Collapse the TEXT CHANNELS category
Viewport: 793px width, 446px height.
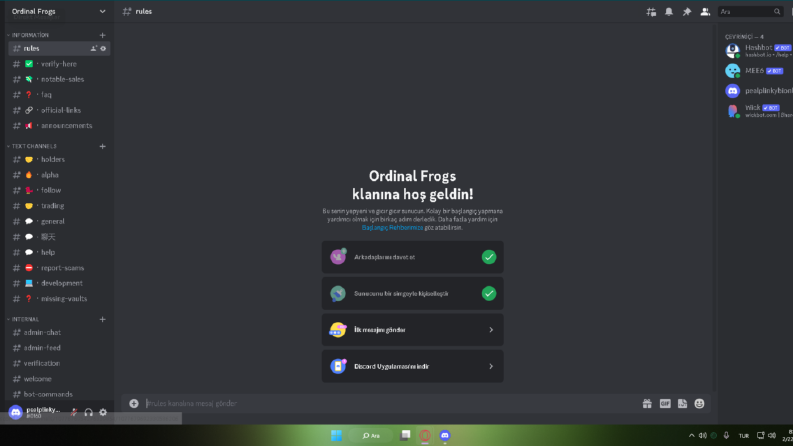[32, 146]
